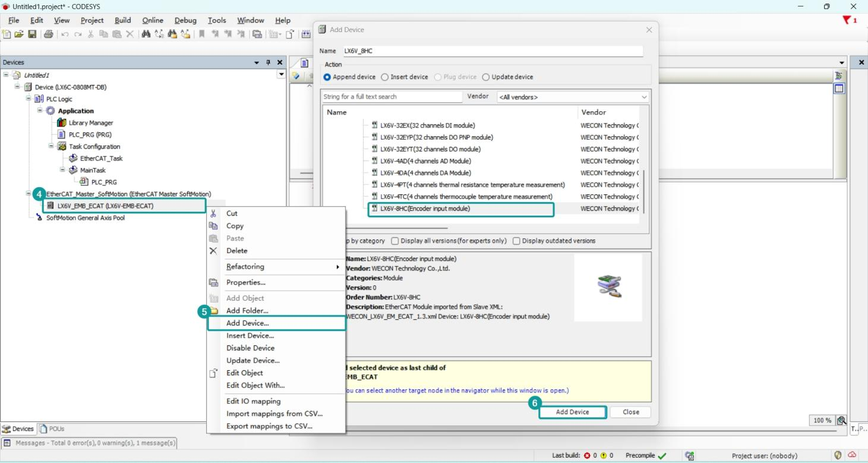The height and width of the screenshot is (463, 868).
Task: Collapse the Application tree node
Action: pyautogui.click(x=40, y=111)
